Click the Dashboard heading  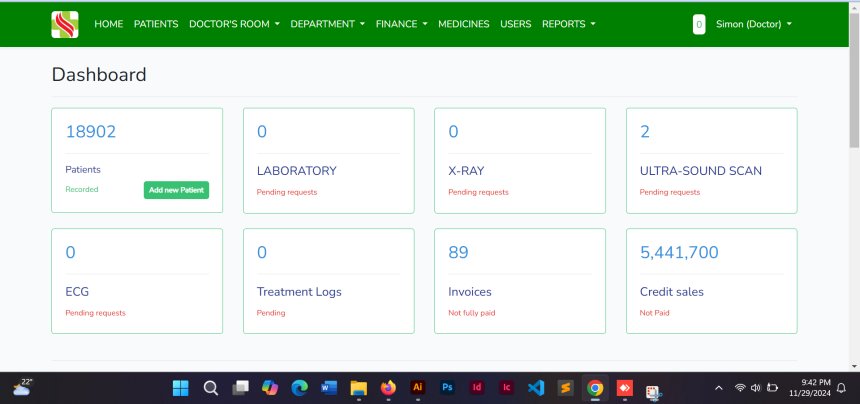[x=99, y=75]
